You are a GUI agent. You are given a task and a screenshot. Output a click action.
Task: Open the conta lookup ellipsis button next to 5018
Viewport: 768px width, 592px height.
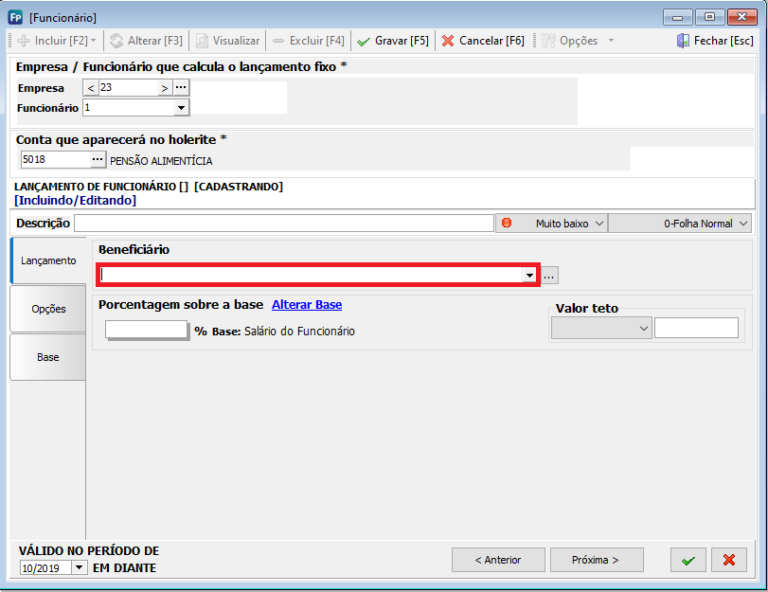[98, 159]
